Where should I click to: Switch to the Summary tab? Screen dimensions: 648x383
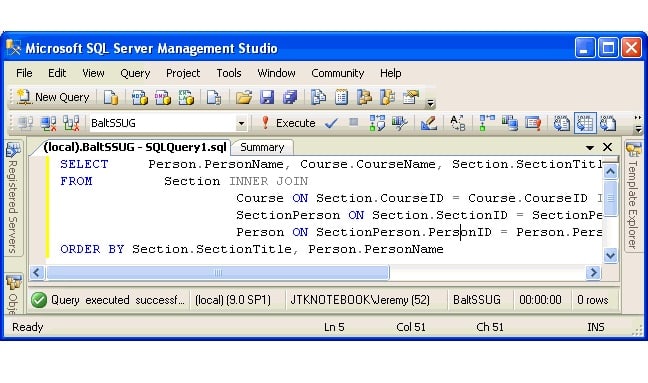coord(262,147)
